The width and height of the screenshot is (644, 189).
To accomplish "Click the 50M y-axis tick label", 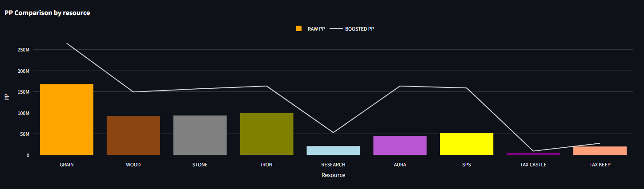I will tap(24, 134).
